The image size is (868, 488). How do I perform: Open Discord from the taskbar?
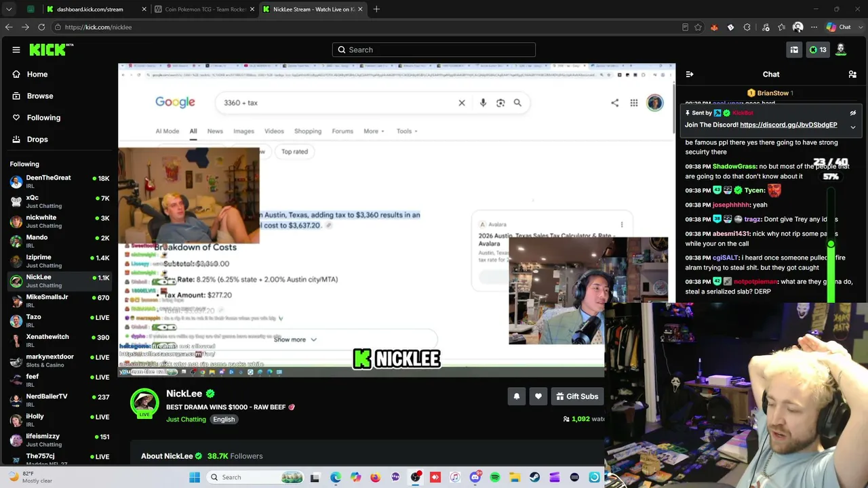pyautogui.click(x=475, y=477)
